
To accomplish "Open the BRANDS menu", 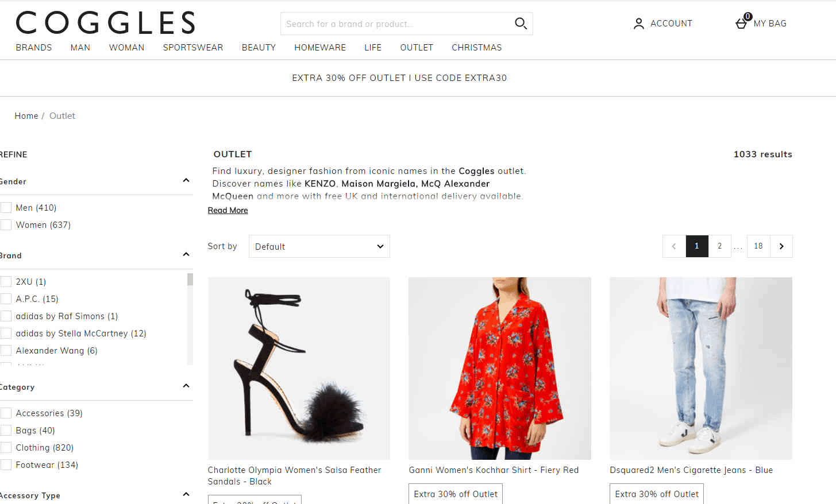I will pyautogui.click(x=34, y=48).
